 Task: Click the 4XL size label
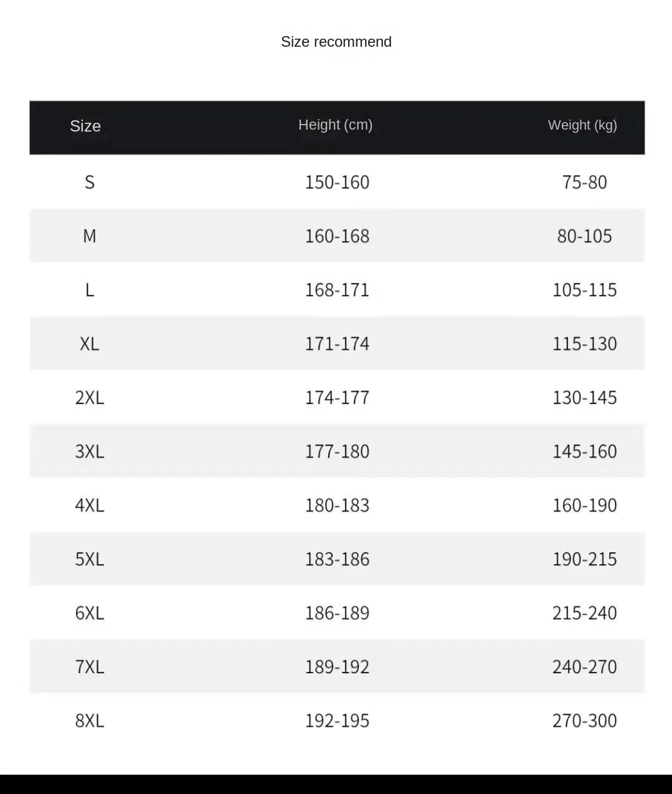tap(90, 505)
